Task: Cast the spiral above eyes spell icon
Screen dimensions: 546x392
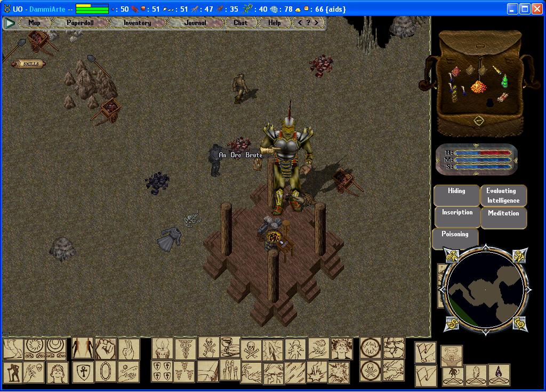Action: (x=35, y=349)
